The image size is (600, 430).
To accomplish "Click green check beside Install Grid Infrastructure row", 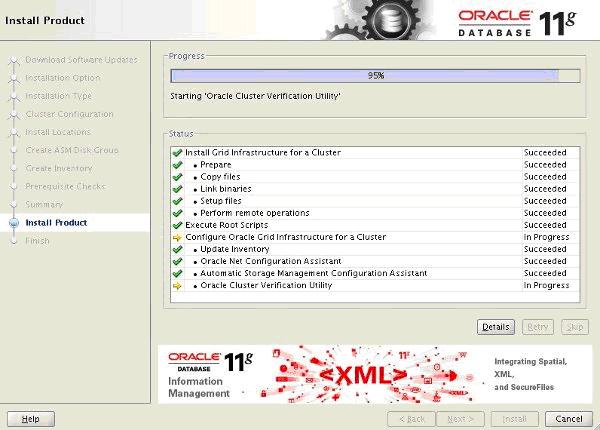I will [x=177, y=153].
